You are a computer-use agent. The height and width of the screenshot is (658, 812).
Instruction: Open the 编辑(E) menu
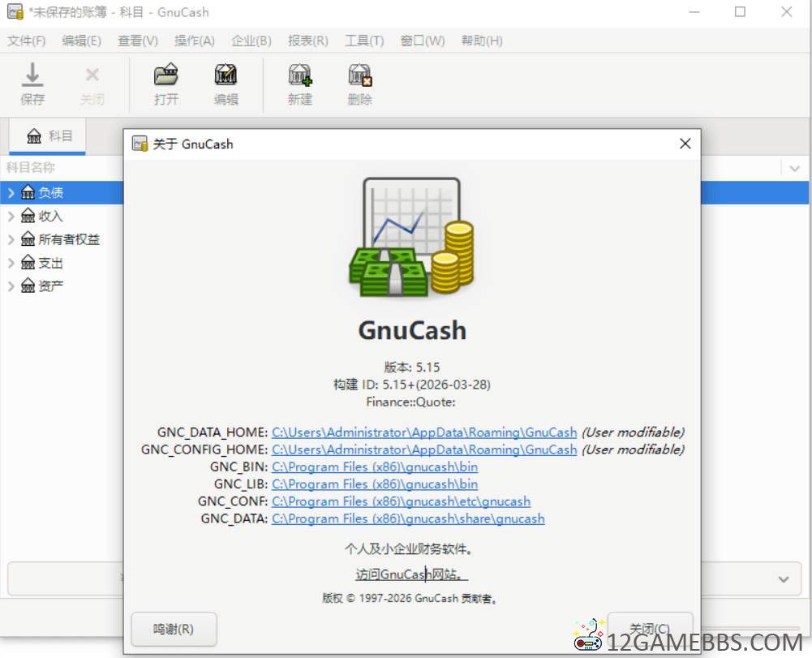coord(81,41)
